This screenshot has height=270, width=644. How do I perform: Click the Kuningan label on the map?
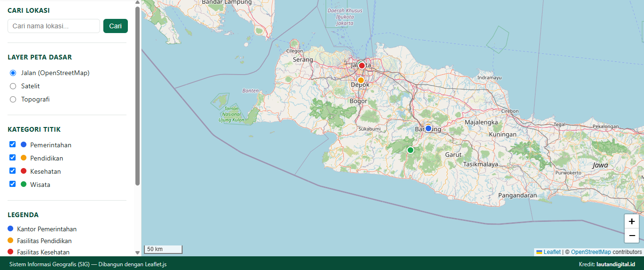click(x=503, y=135)
